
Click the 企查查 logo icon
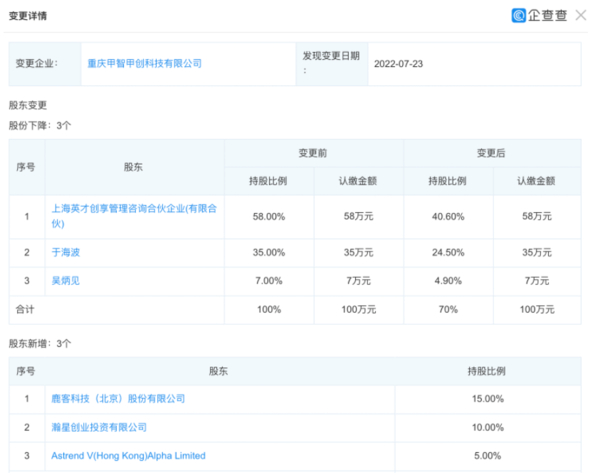(x=518, y=16)
